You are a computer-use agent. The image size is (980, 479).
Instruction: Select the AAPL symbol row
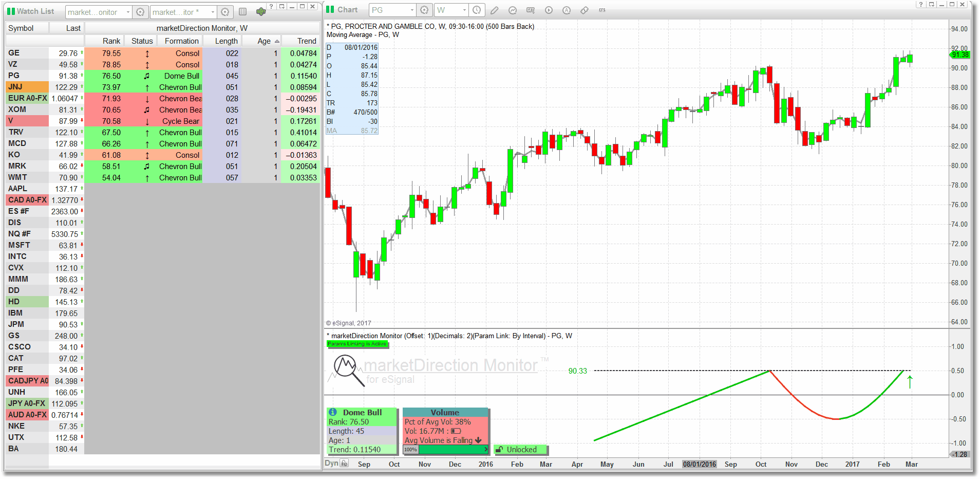coord(28,189)
